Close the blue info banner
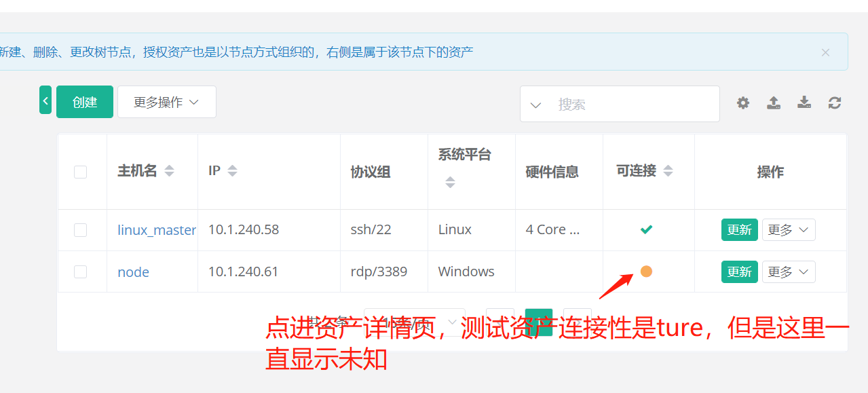The height and width of the screenshot is (393, 868). (825, 52)
